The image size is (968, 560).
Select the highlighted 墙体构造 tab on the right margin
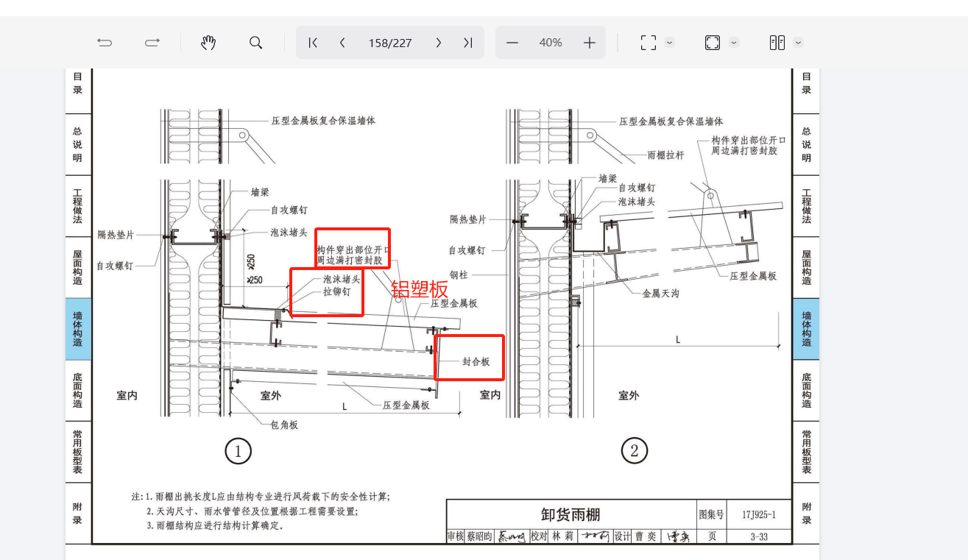806,329
